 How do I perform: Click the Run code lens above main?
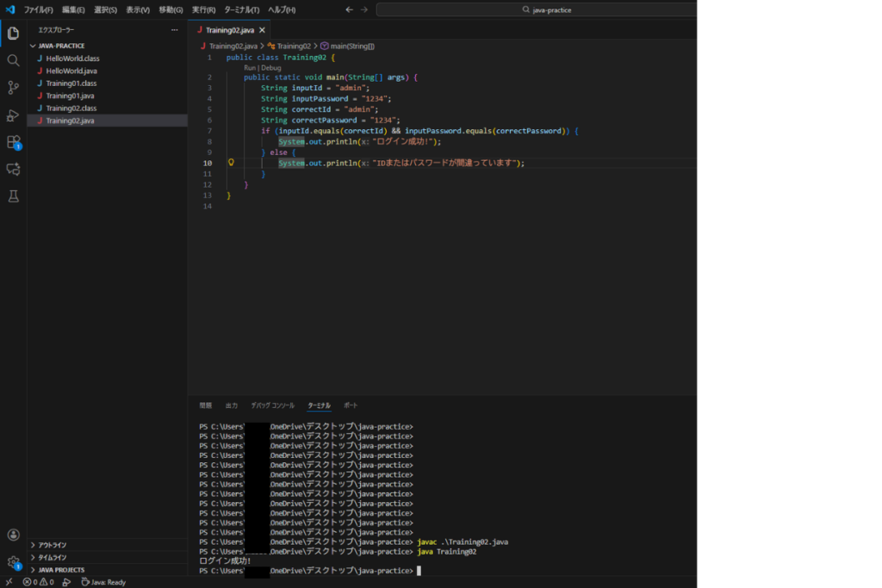click(x=249, y=67)
